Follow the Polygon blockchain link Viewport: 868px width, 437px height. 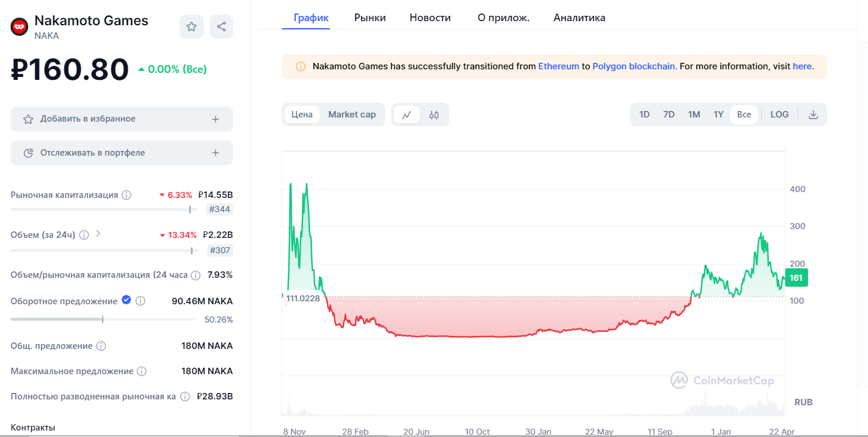(634, 66)
